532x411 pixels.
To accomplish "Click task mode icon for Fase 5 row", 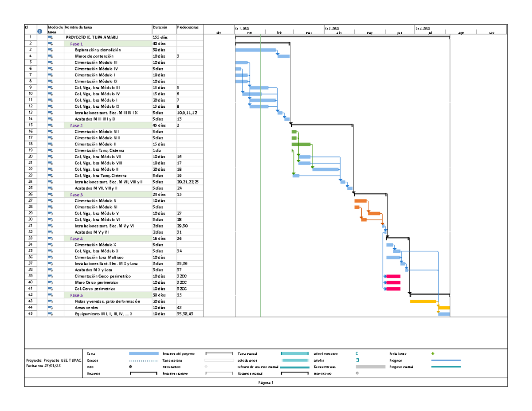I will [x=50, y=295].
